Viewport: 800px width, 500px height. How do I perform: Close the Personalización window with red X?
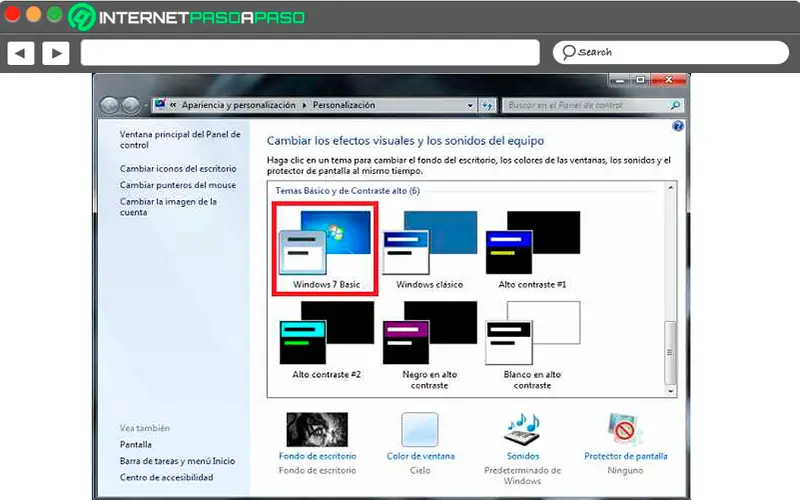coord(669,80)
